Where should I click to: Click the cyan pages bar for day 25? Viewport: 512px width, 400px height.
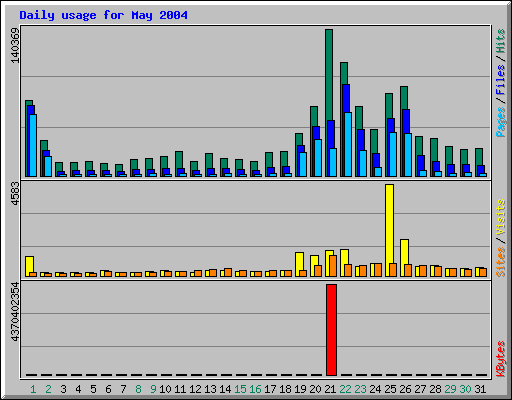tap(393, 154)
